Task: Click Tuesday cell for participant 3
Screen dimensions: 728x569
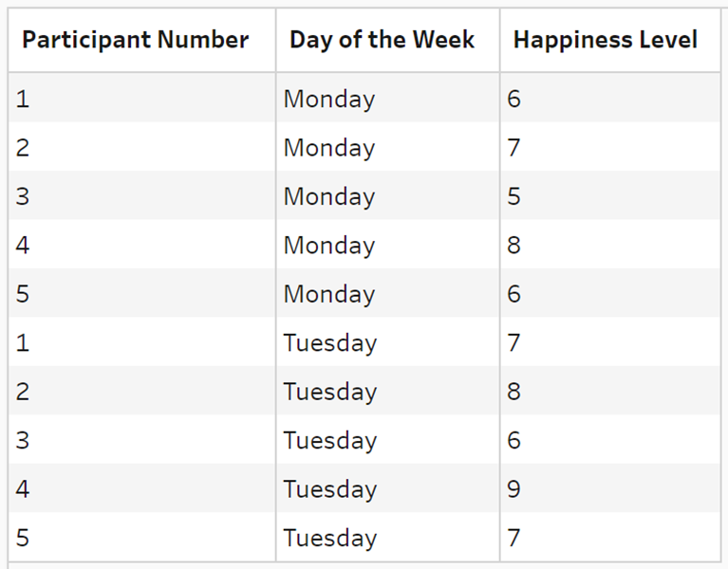Action: [x=330, y=441]
